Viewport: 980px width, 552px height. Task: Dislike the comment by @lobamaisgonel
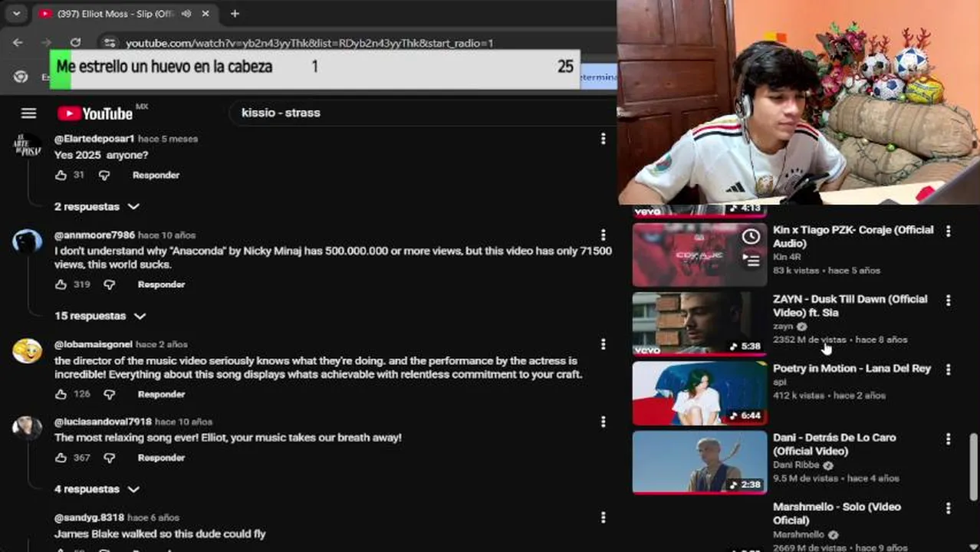109,394
